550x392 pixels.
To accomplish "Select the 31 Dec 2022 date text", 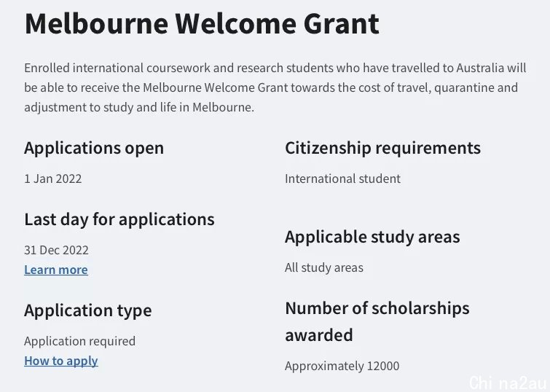I will [57, 250].
